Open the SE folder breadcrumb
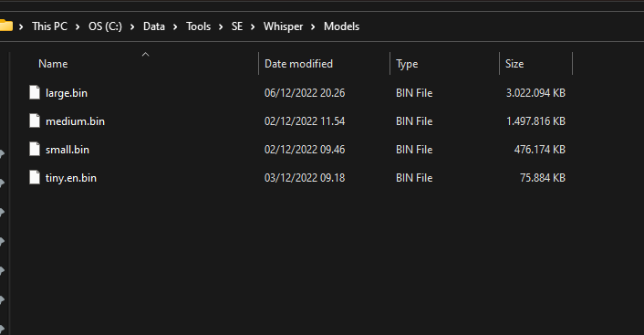The width and height of the screenshot is (644, 335). point(237,26)
